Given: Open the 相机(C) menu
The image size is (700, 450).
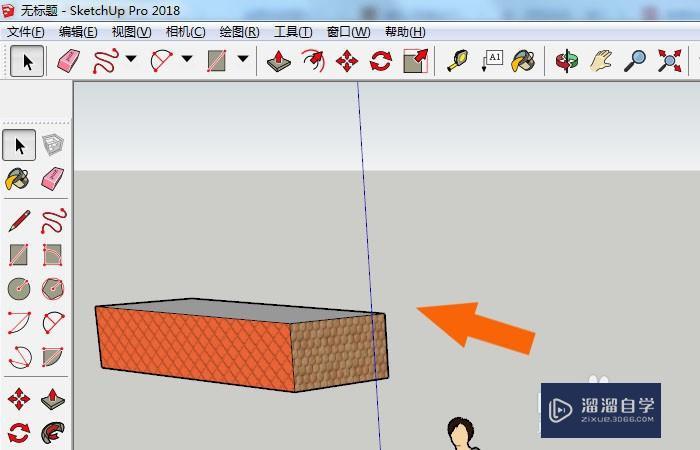Looking at the screenshot, I should coord(185,32).
